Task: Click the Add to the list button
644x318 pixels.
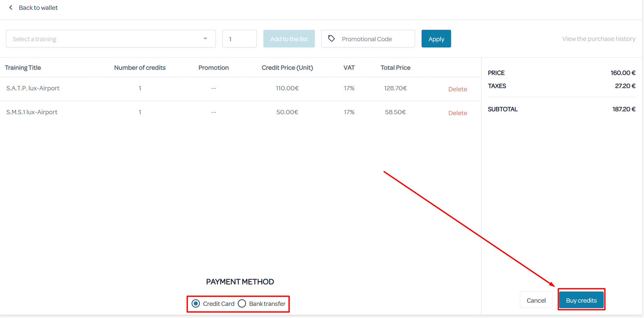Action: click(x=289, y=39)
